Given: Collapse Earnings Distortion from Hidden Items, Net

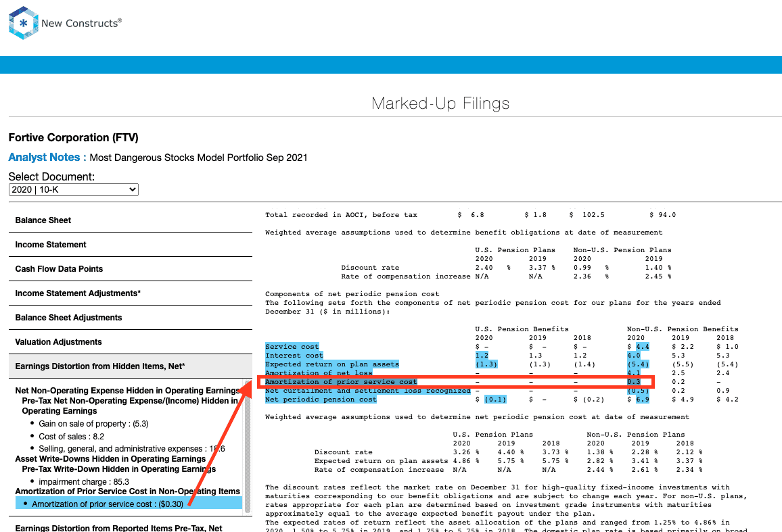Looking at the screenshot, I should pyautogui.click(x=130, y=366).
